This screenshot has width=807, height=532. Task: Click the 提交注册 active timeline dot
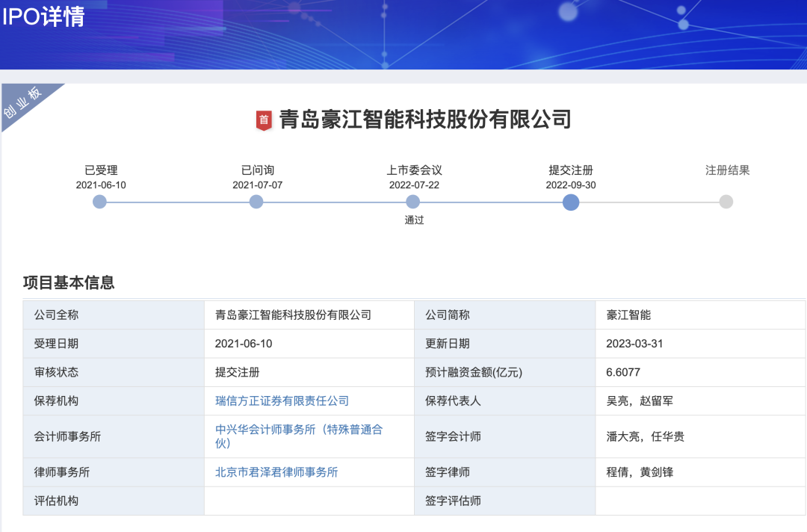(x=571, y=202)
